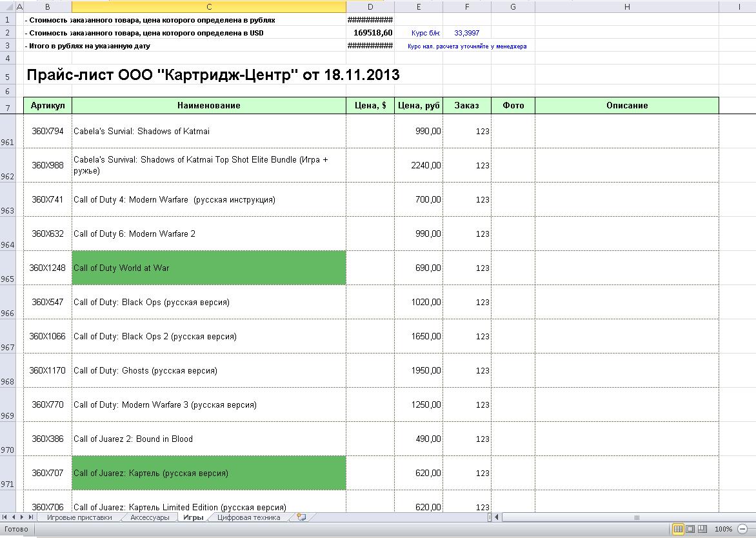Select row 5 header
The image size is (756, 538).
(x=7, y=75)
